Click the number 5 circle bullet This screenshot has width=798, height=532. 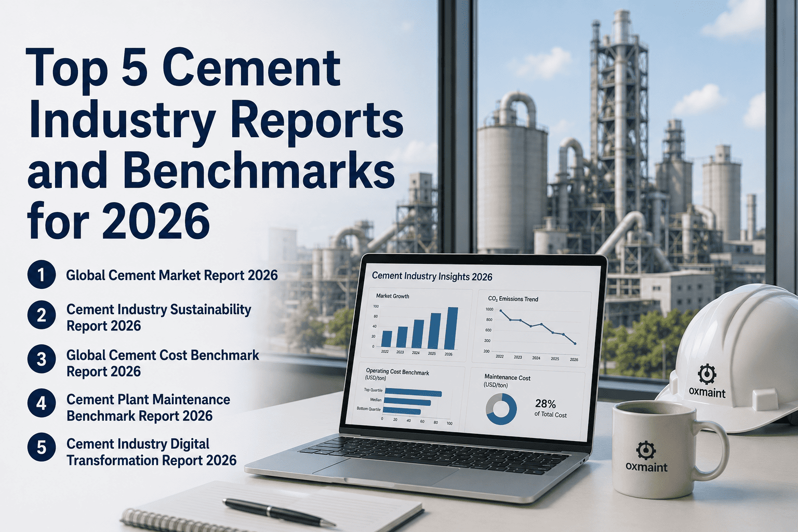[42, 447]
